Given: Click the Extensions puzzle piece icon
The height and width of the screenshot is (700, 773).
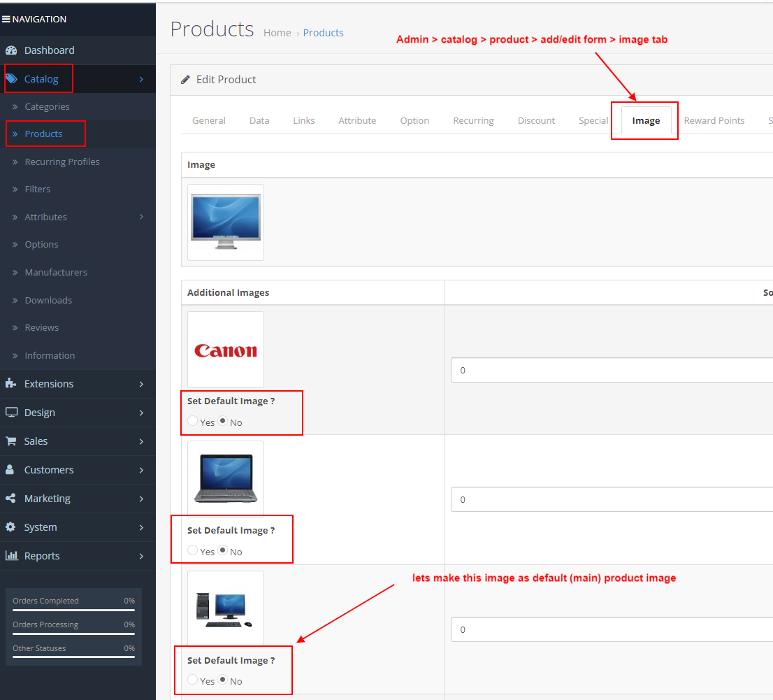Looking at the screenshot, I should click(x=10, y=384).
